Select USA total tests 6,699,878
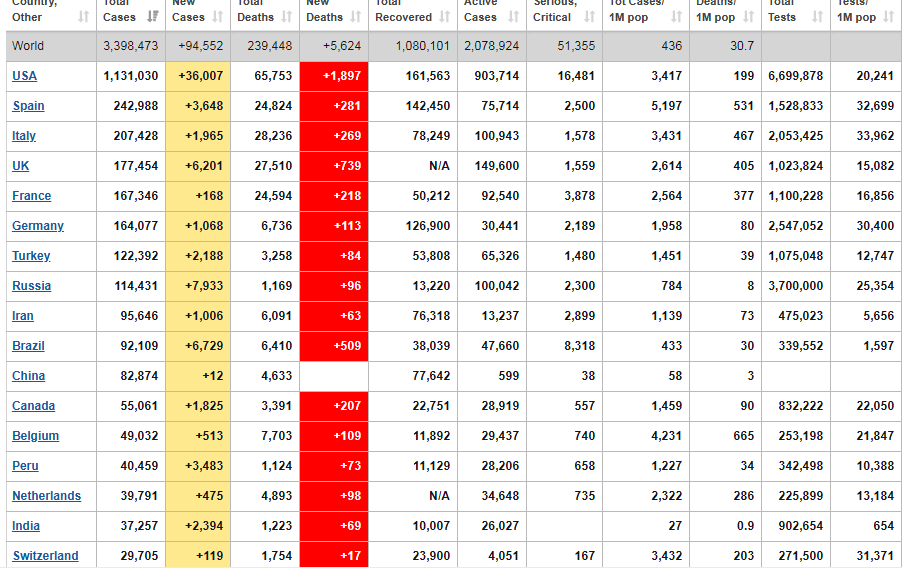Image resolution: width=902 pixels, height=568 pixels. coord(796,76)
